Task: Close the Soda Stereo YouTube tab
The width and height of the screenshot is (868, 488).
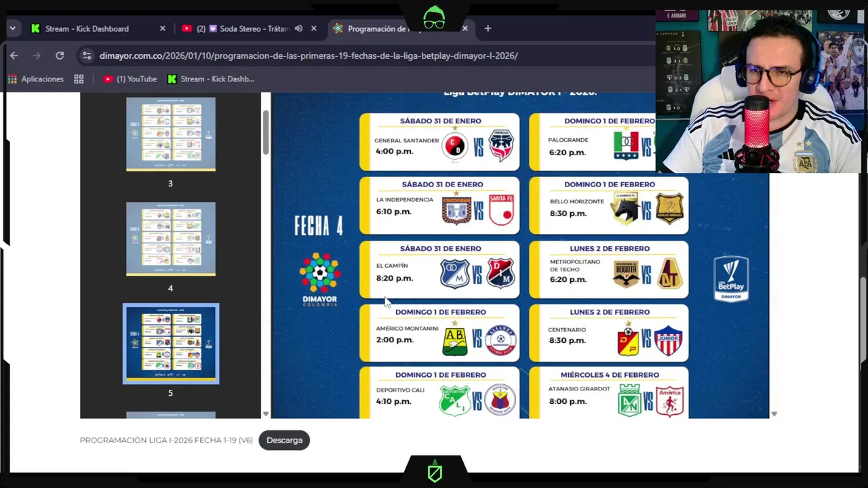Action: pyautogui.click(x=313, y=28)
